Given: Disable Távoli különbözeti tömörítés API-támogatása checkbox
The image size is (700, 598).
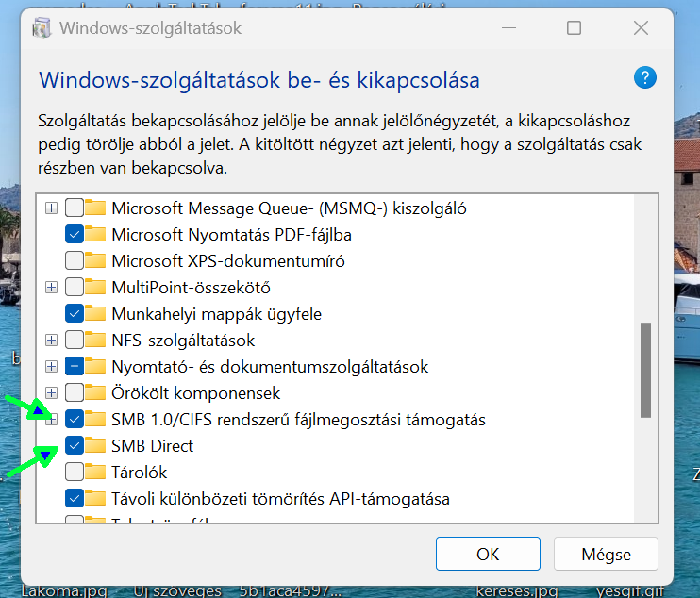Looking at the screenshot, I should (75, 498).
